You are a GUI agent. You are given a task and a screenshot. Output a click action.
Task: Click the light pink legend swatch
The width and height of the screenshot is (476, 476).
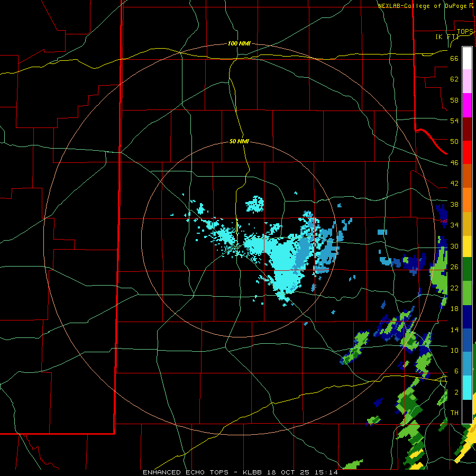pos(467,81)
